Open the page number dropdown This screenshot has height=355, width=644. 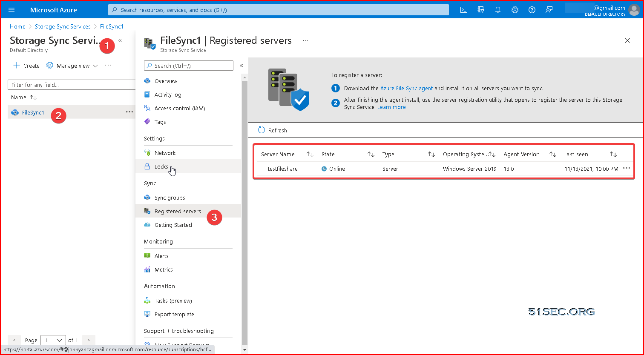53,340
